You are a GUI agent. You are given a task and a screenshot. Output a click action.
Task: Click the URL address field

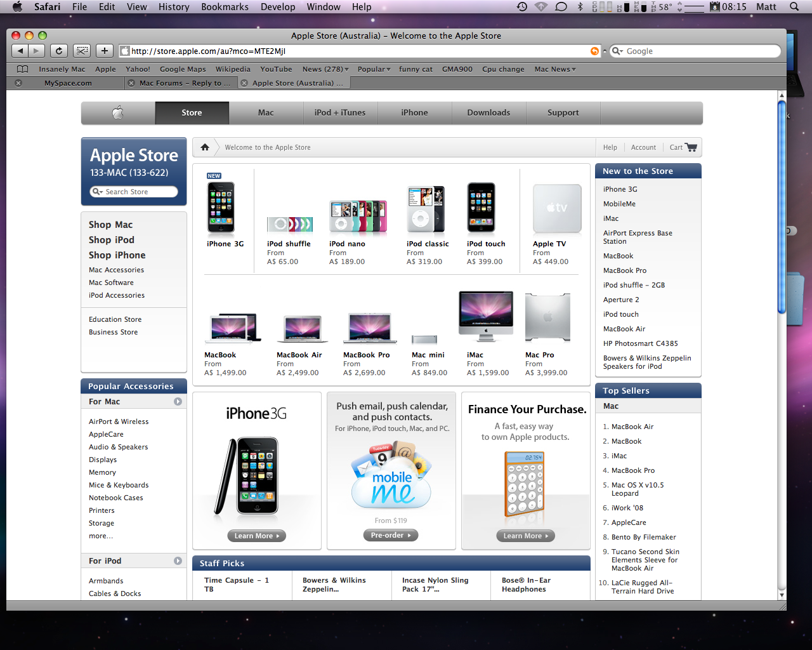[359, 51]
